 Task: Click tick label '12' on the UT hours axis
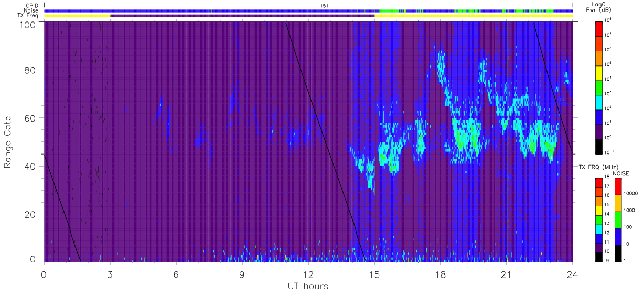pyautogui.click(x=308, y=274)
